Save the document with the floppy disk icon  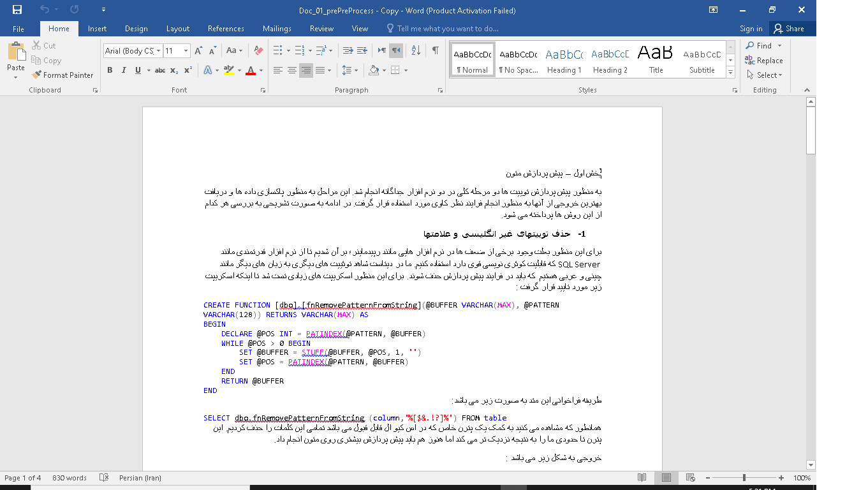(17, 10)
